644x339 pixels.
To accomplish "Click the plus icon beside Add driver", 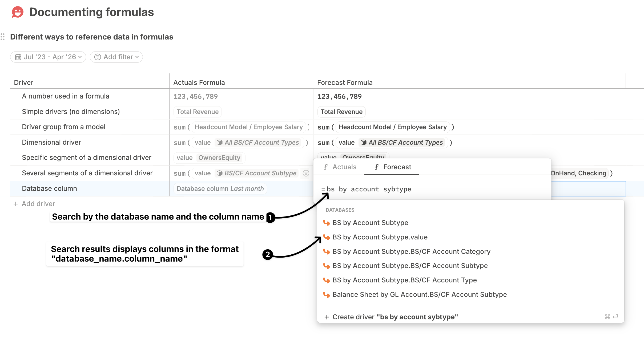I will (x=16, y=204).
